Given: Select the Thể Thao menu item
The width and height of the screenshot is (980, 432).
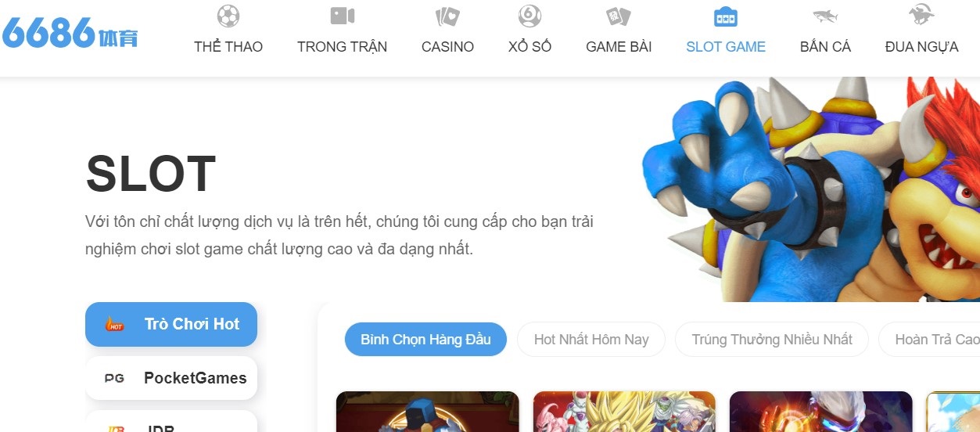Looking at the screenshot, I should [x=228, y=47].
